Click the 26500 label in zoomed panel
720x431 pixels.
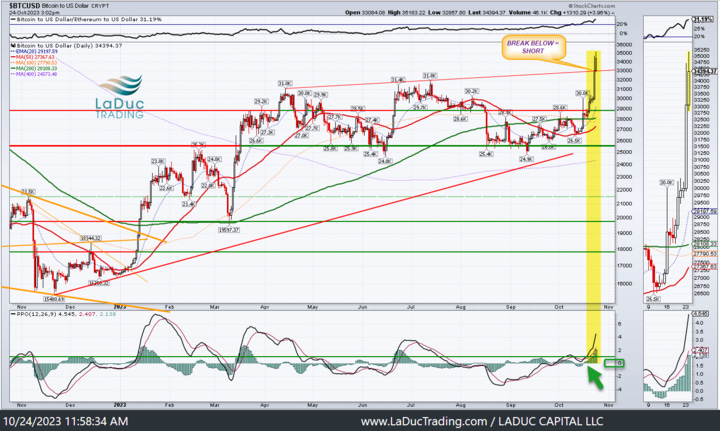(701, 293)
